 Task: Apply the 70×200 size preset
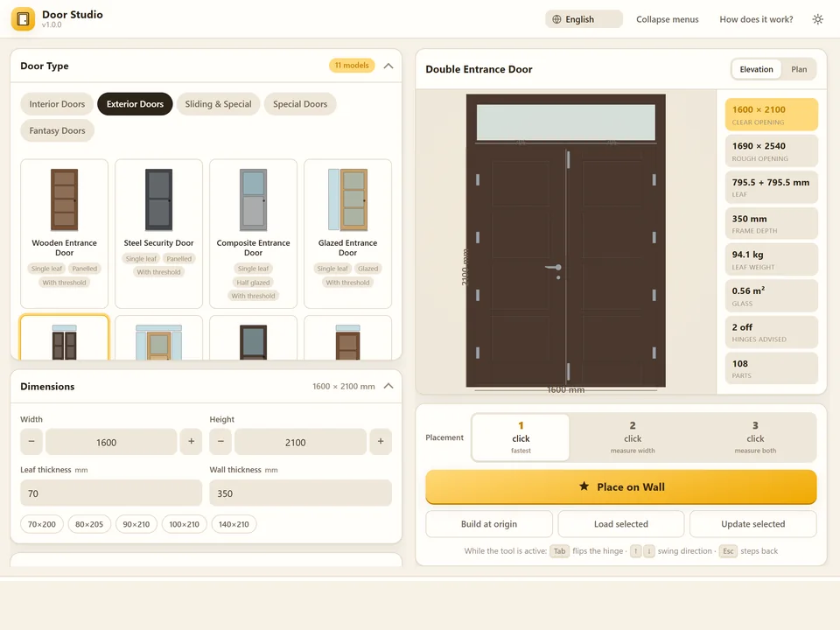coord(42,524)
